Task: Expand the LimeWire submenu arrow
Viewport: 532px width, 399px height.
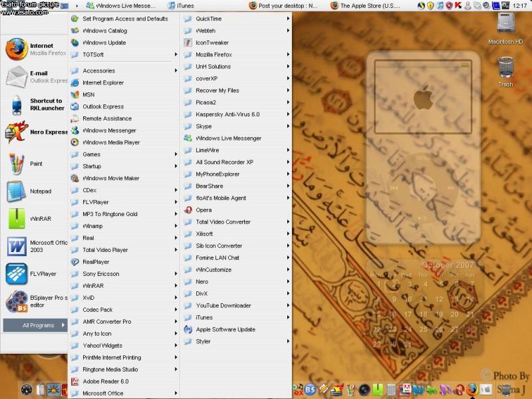Action: tap(288, 150)
